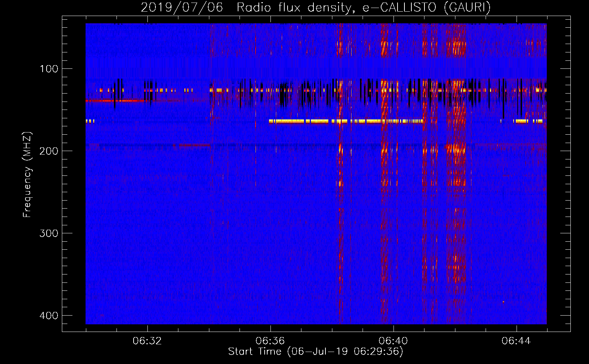Click the 200 frequency tick label
Image resolution: width=589 pixels, height=364 pixels.
pos(49,151)
